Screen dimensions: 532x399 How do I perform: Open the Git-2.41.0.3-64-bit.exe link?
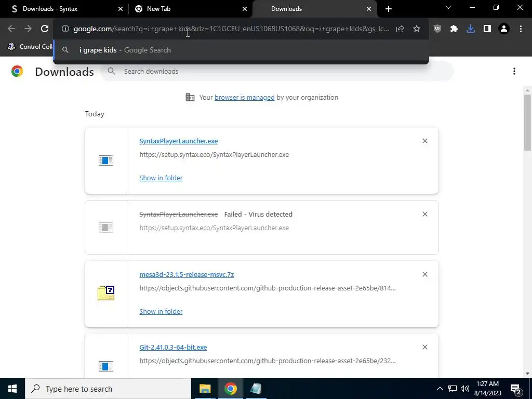[x=173, y=348]
